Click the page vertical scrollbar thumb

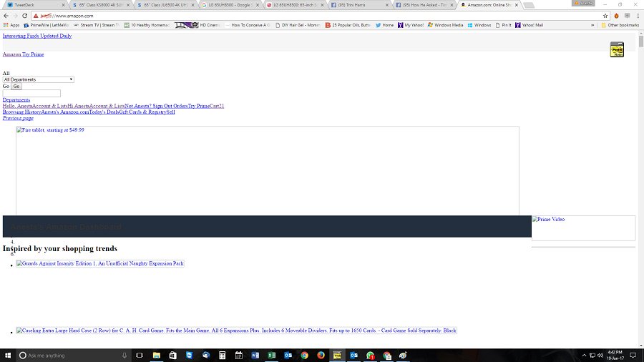click(x=641, y=41)
